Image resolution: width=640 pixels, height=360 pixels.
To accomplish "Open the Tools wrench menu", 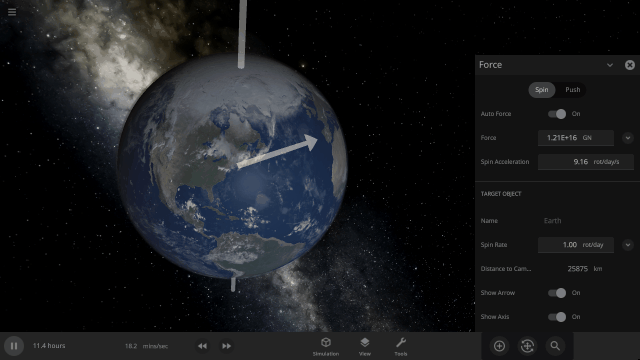I will point(401,346).
